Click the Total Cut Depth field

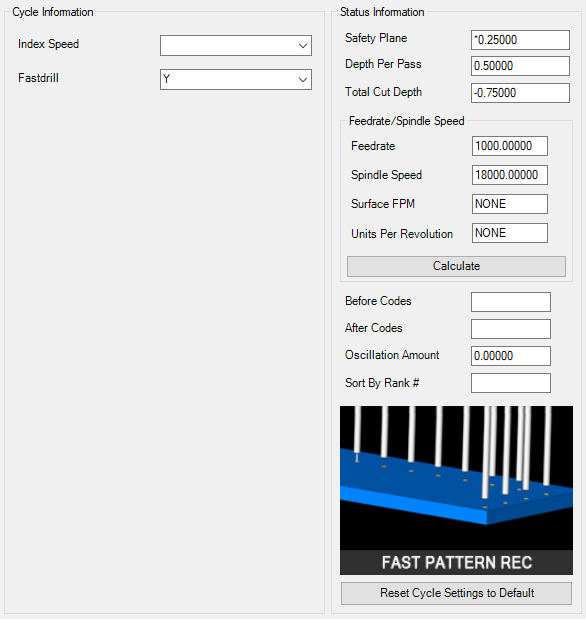pos(520,93)
